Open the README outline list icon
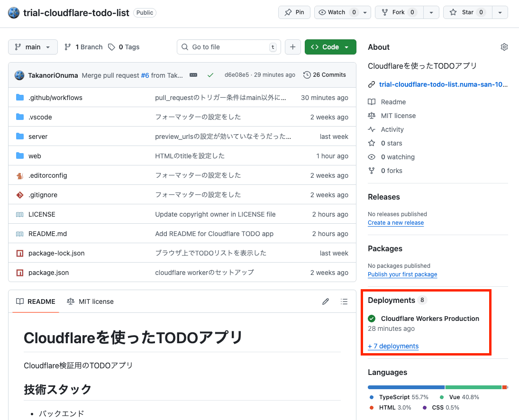Viewport: 519px width, 420px height. tap(344, 301)
